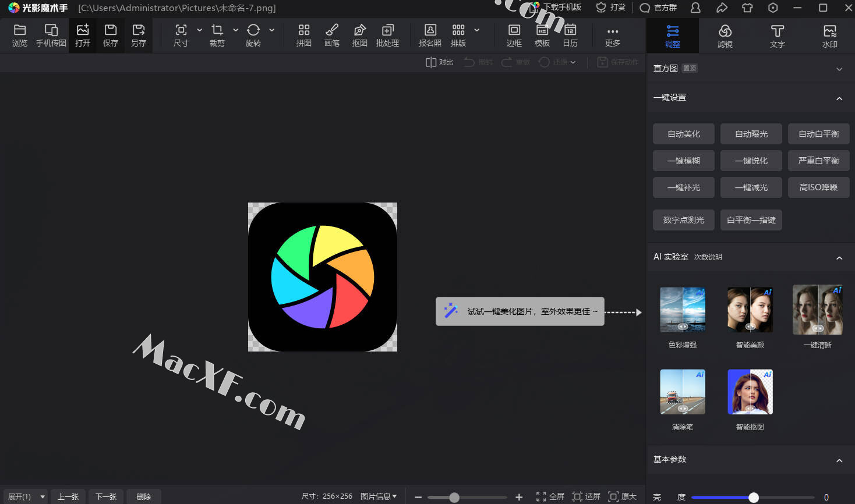Open the 边框 border tool

514,36
